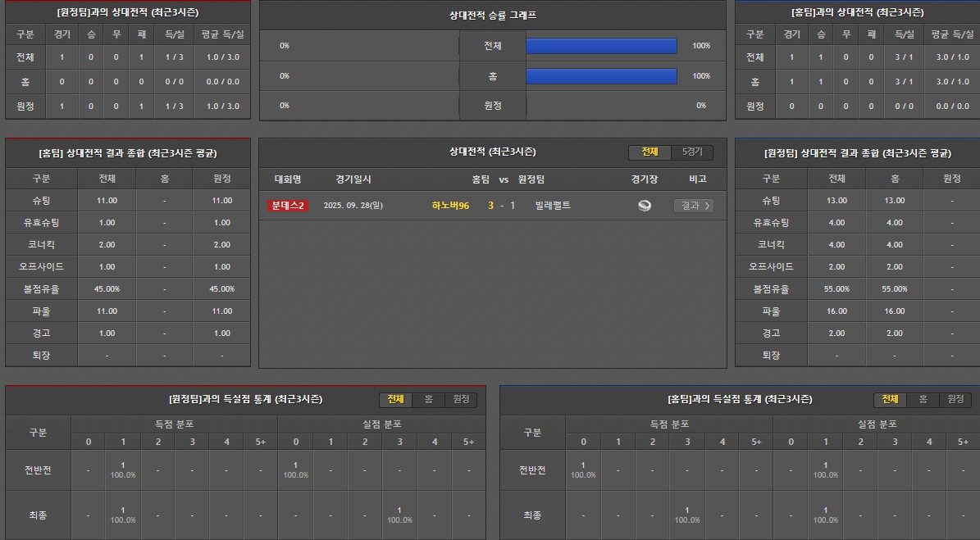Select 원정 in the [홈팀]과의 득실점 통계 panel

point(955,399)
